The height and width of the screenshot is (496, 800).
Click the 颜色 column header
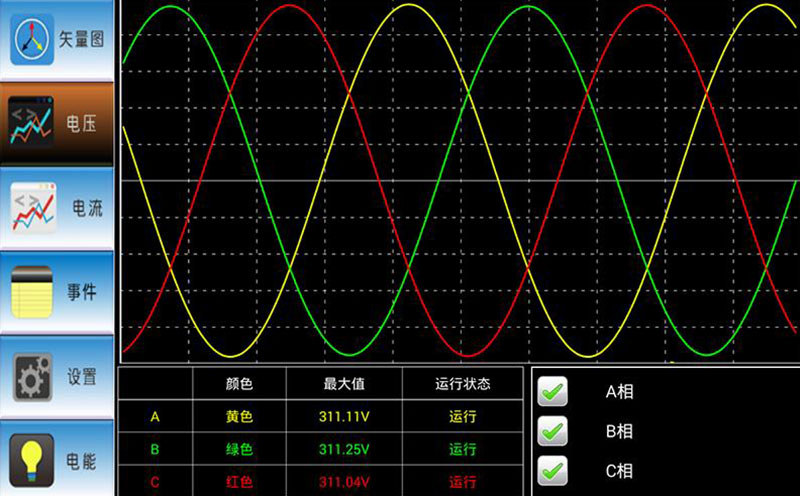(239, 383)
